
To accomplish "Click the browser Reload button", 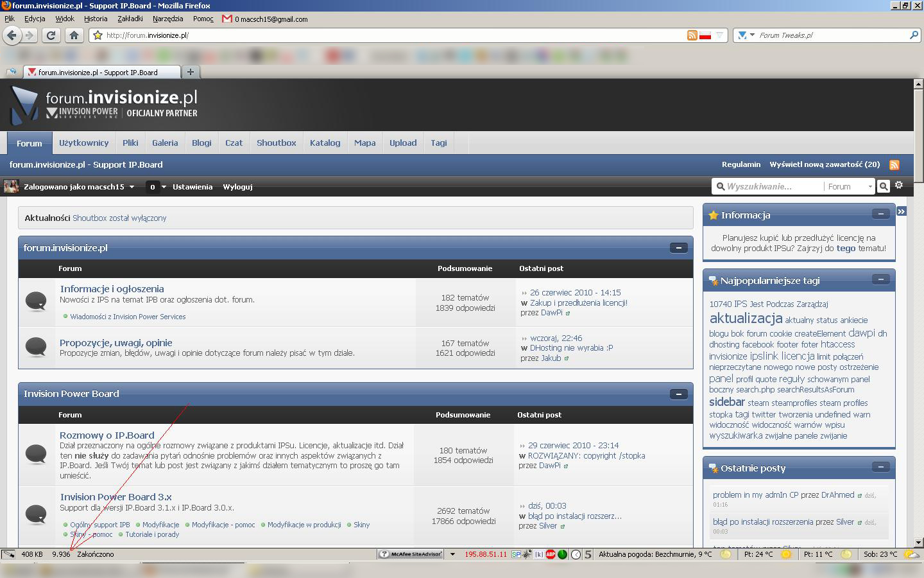I will pyautogui.click(x=51, y=35).
